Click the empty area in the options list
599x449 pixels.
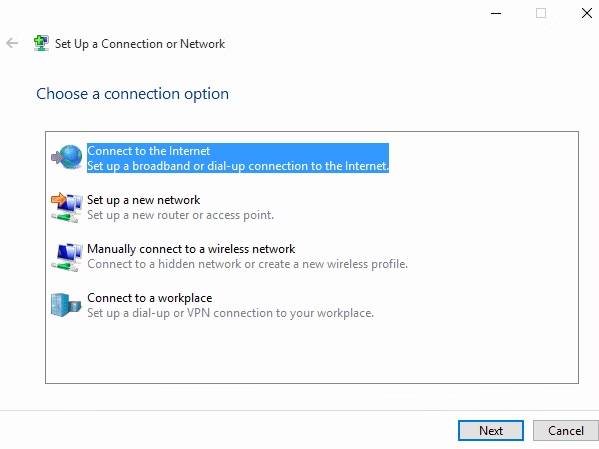click(312, 352)
